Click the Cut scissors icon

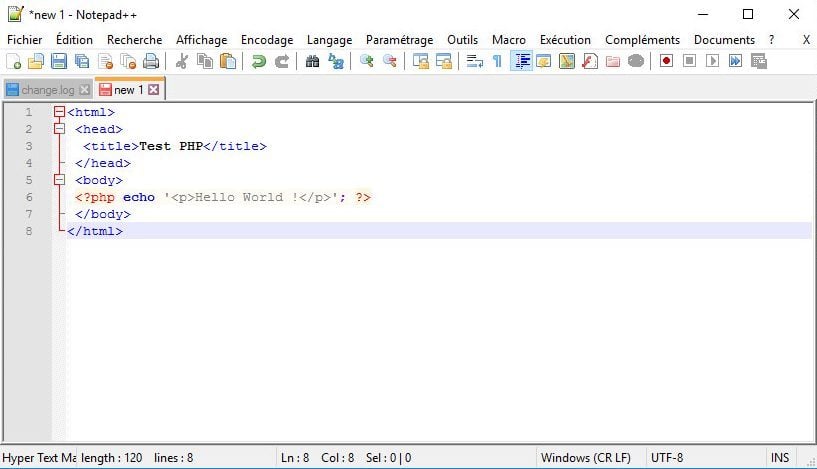[x=182, y=61]
